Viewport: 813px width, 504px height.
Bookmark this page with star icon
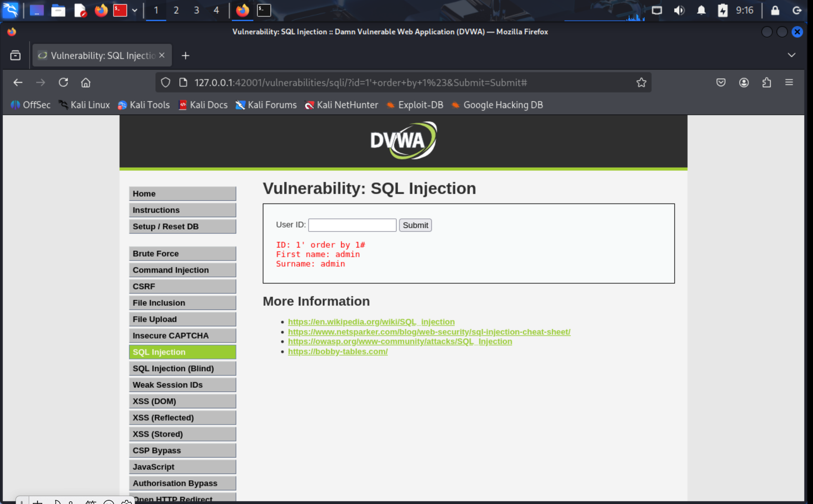[641, 82]
